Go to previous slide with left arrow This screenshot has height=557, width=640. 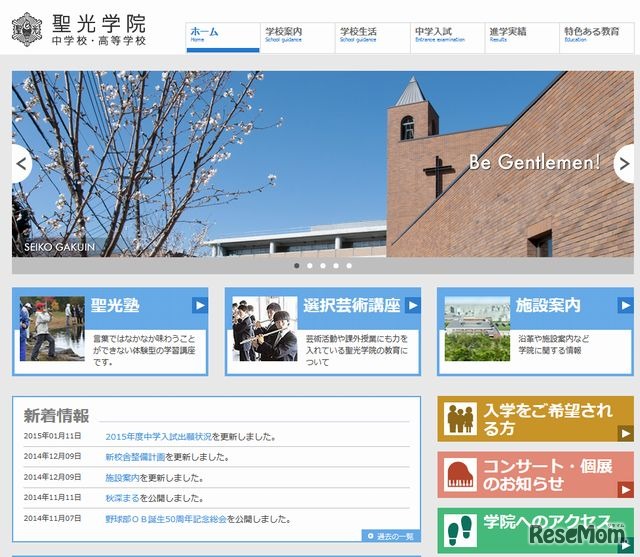[x=21, y=164]
